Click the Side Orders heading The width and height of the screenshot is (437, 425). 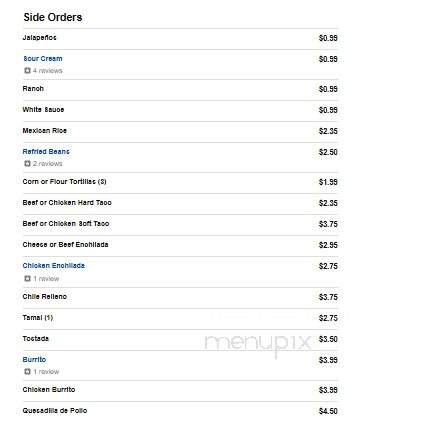(x=53, y=17)
